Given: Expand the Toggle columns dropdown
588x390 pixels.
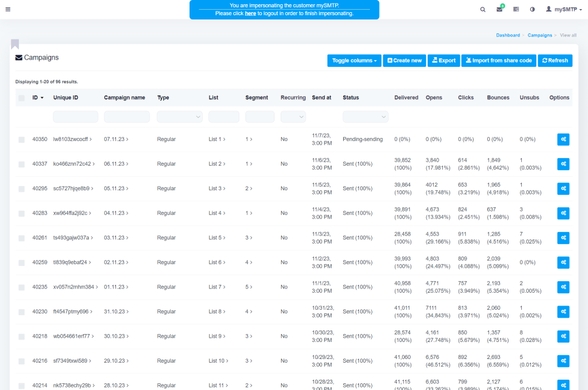Looking at the screenshot, I should coord(354,61).
